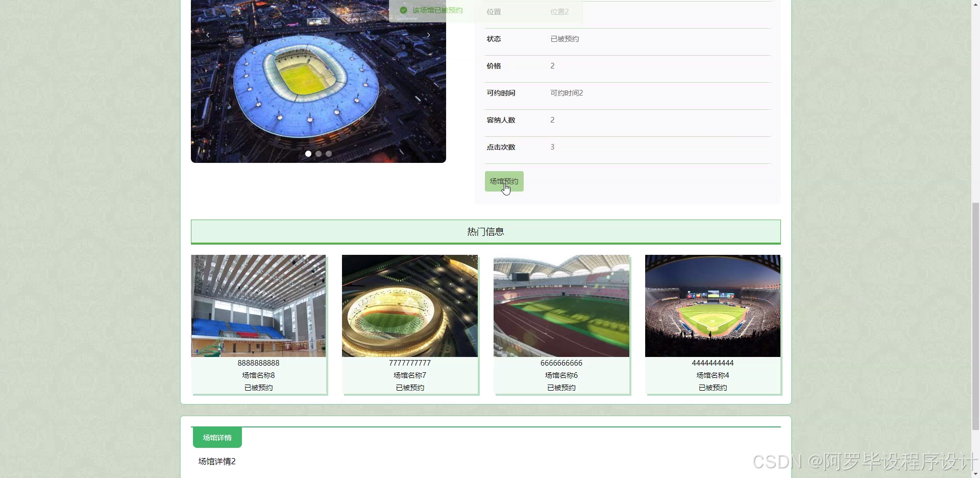Open venue thumbnail for 场馆名称6
Screen dimensions: 980x478
[x=561, y=306]
